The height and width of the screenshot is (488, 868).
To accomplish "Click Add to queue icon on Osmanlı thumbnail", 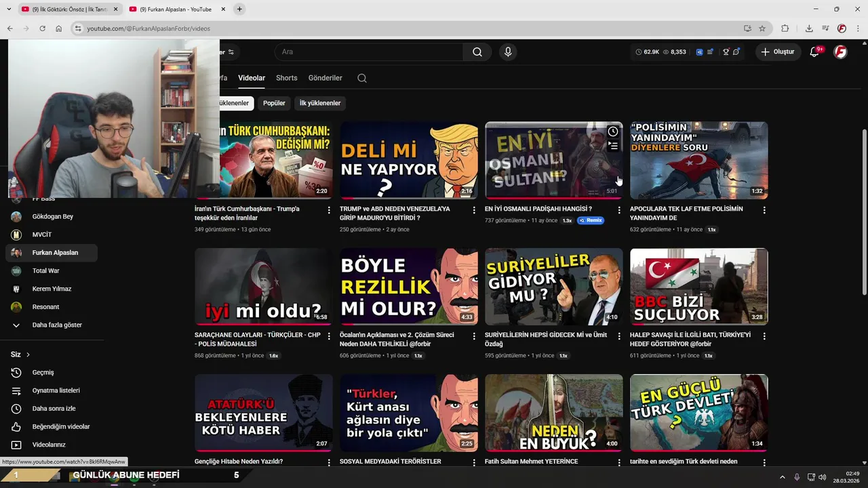I will pyautogui.click(x=613, y=146).
